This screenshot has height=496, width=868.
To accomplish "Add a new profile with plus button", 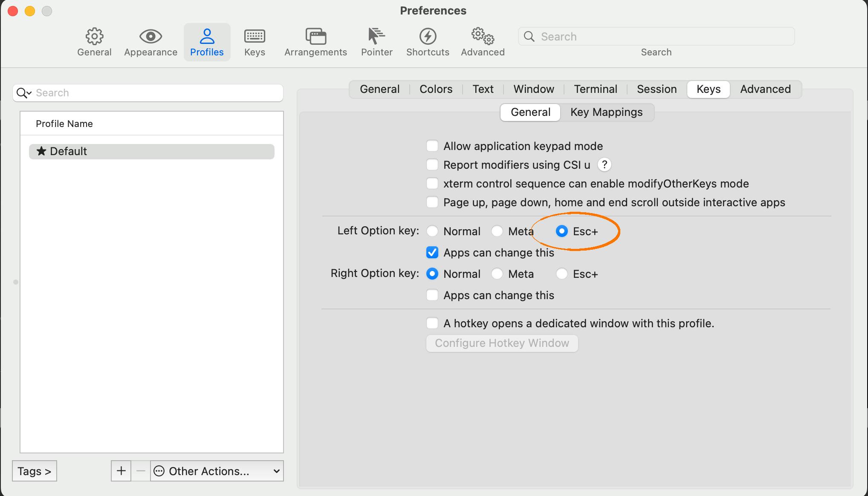I will [x=121, y=471].
